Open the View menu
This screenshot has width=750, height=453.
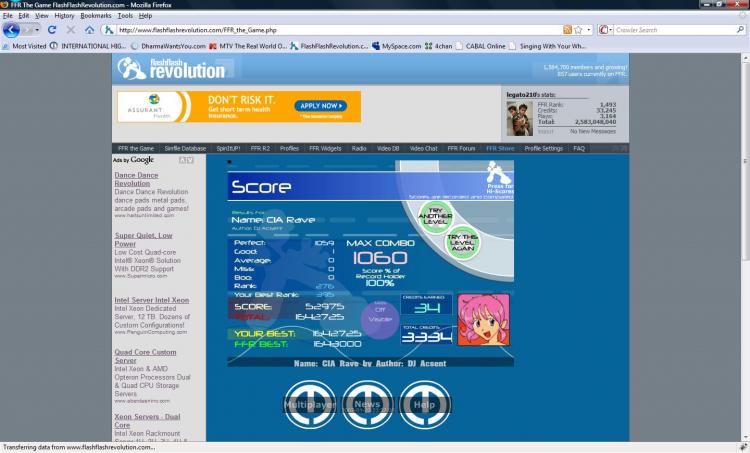[x=42, y=16]
